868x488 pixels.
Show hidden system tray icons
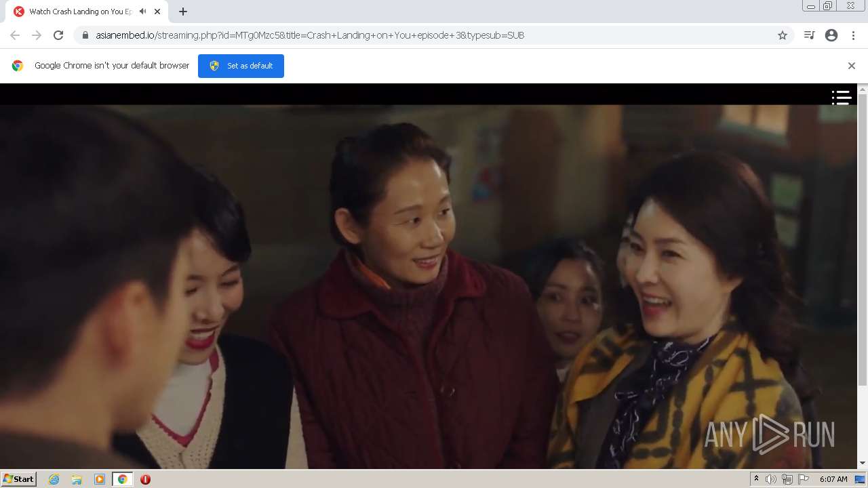pos(756,479)
